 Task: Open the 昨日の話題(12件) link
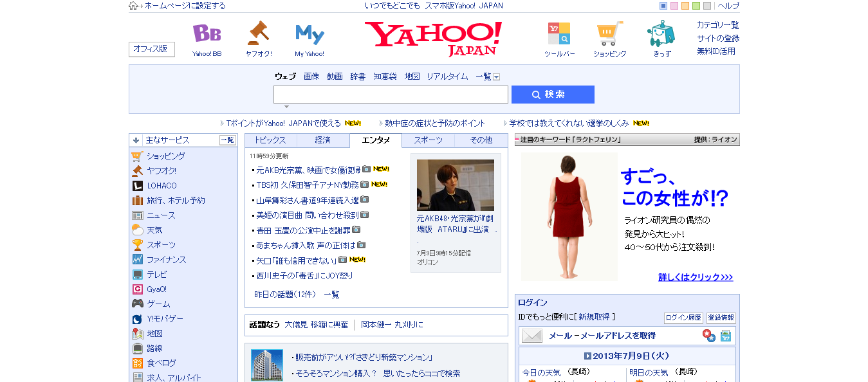pos(285,295)
